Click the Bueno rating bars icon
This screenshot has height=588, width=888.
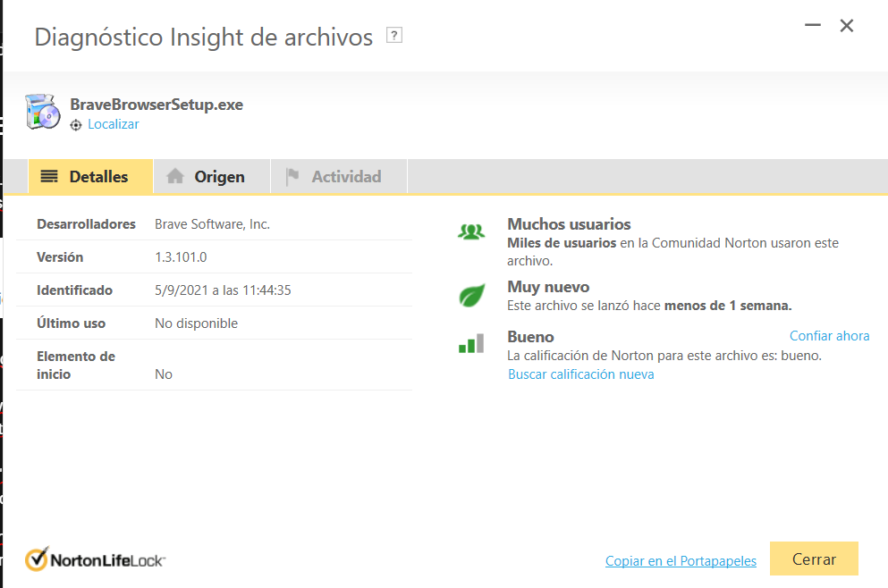click(x=471, y=343)
